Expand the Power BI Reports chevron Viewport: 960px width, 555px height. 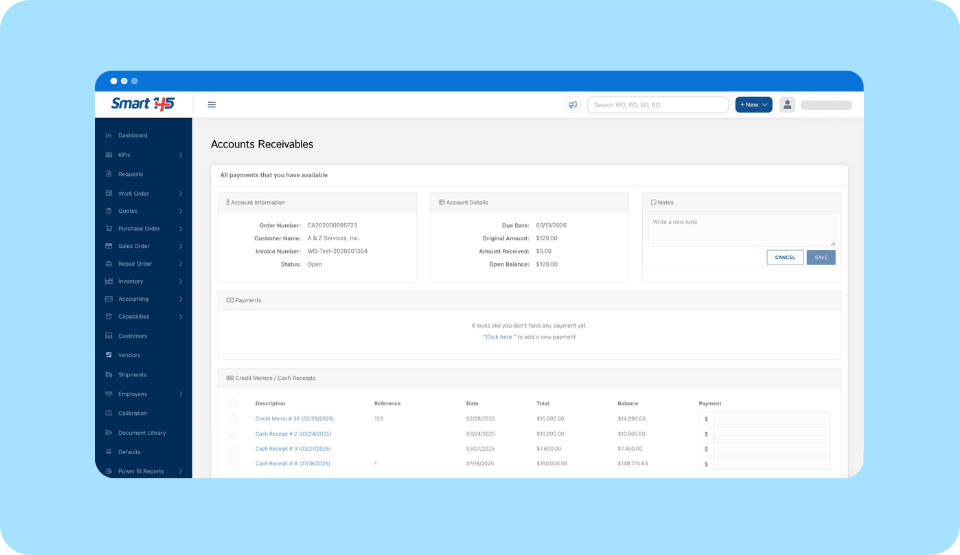pos(181,472)
